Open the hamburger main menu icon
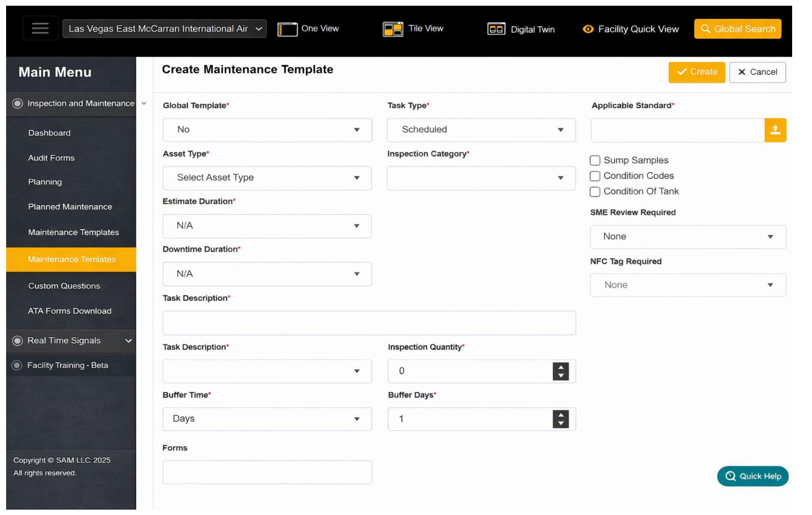The image size is (812, 515). (x=40, y=29)
